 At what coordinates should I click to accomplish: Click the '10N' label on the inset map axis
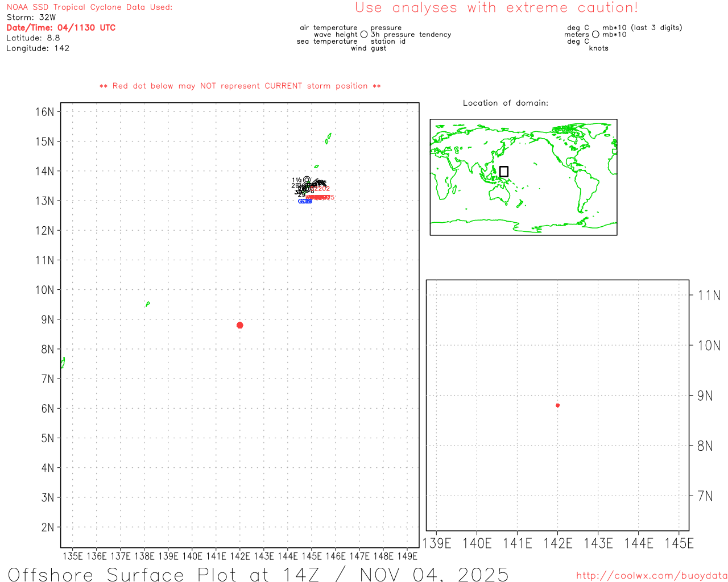(709, 346)
